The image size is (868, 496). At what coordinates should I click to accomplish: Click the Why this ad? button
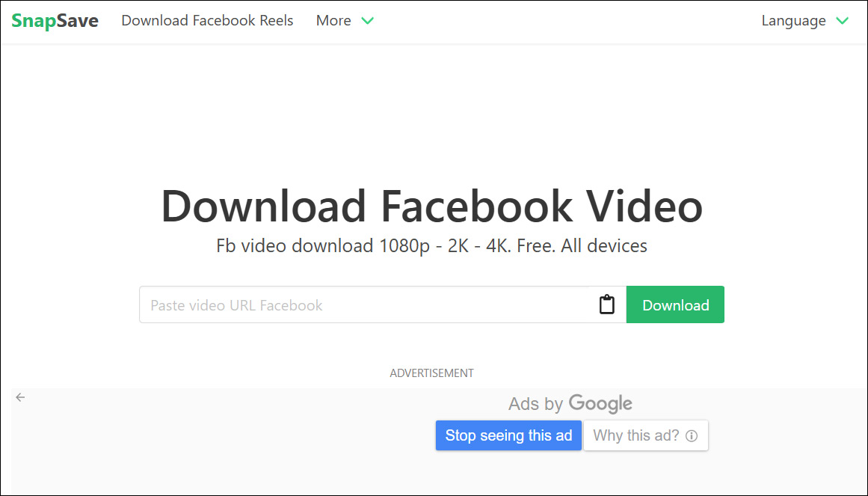[645, 435]
